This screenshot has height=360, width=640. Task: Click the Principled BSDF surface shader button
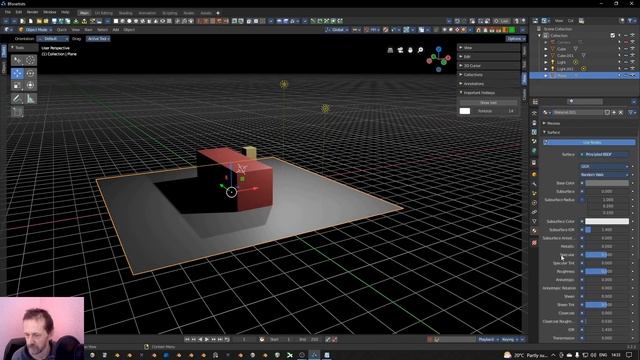604,155
